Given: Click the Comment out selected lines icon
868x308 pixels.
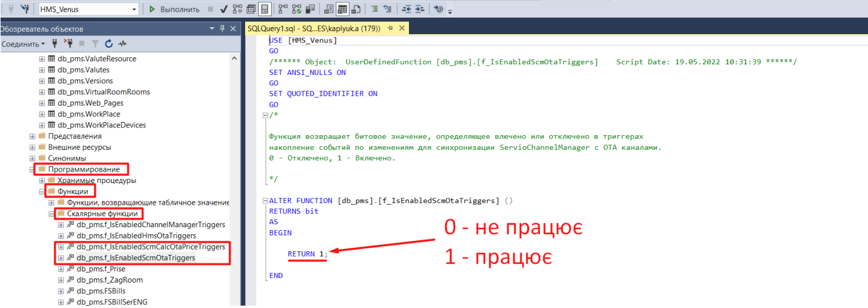Looking at the screenshot, I should point(374,9).
